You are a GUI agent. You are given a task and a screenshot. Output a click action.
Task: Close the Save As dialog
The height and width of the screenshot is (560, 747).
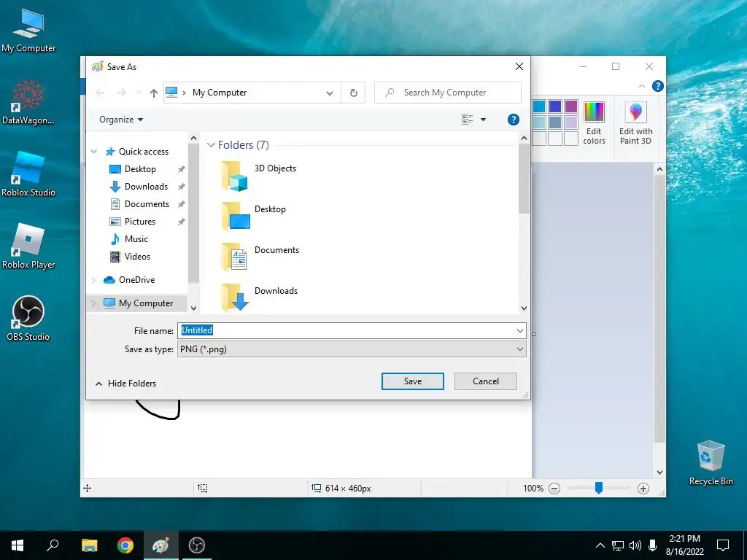pyautogui.click(x=519, y=66)
